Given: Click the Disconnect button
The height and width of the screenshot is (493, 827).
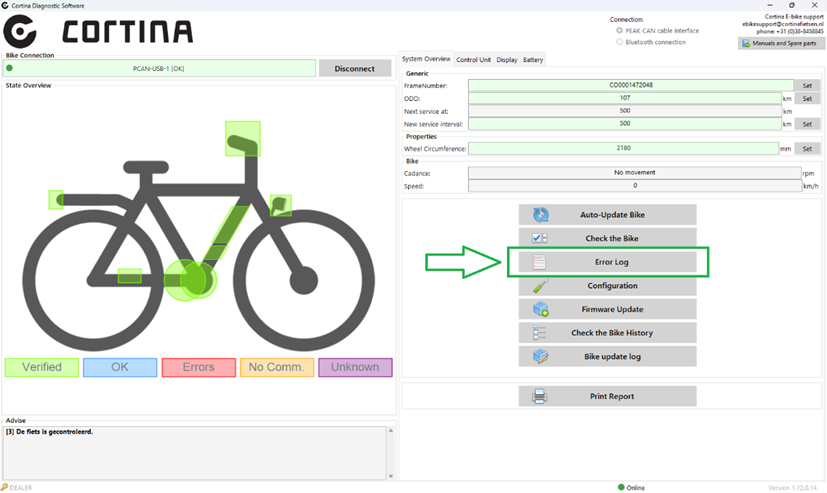Looking at the screenshot, I should (355, 69).
